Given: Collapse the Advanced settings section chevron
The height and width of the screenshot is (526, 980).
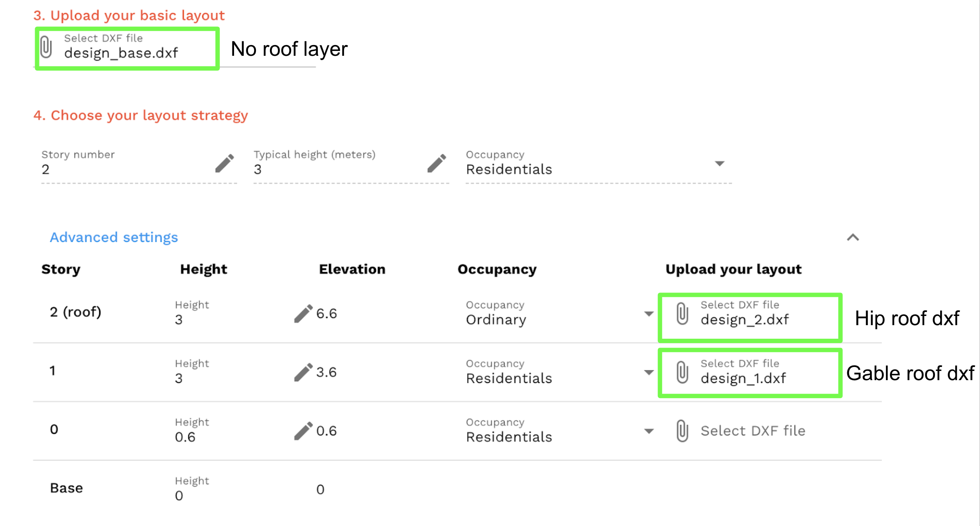Looking at the screenshot, I should tap(853, 237).
